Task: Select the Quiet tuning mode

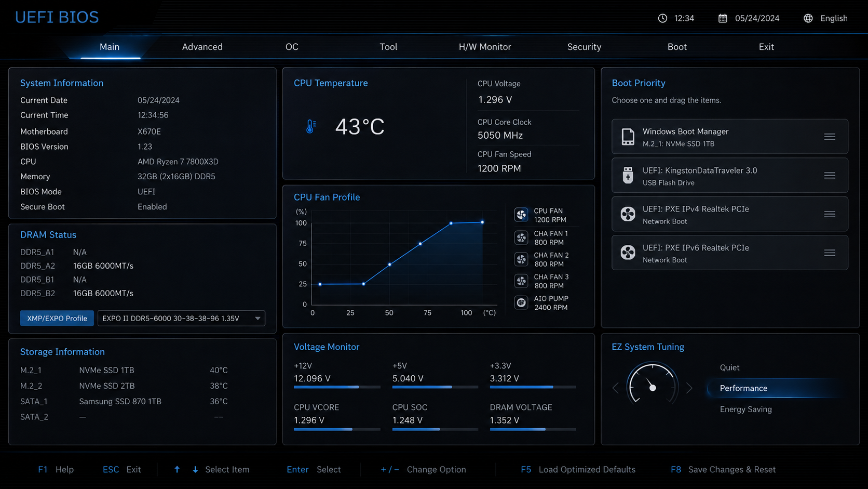Action: click(729, 367)
